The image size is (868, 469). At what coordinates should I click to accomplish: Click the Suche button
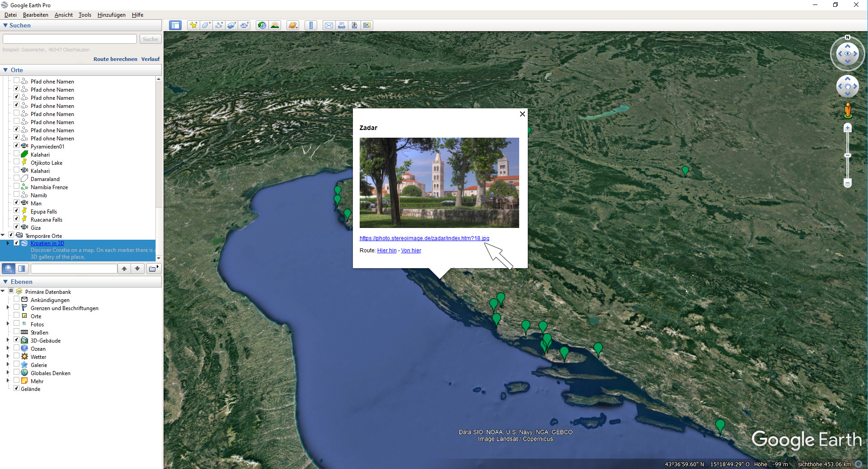pos(150,39)
